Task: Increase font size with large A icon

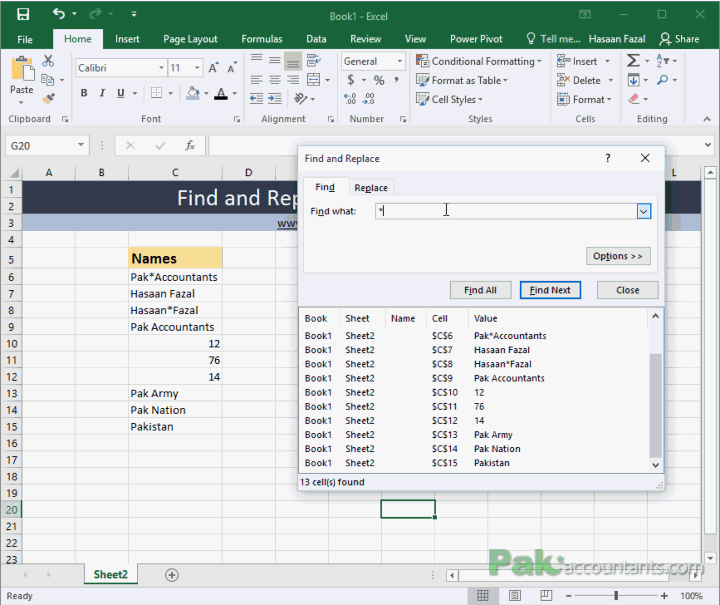Action: tap(214, 68)
